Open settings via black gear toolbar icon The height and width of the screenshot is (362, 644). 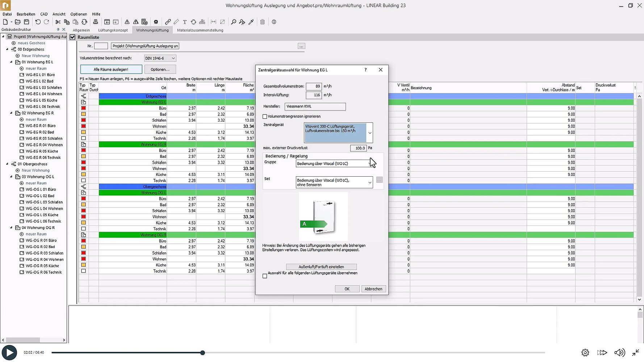(x=156, y=22)
